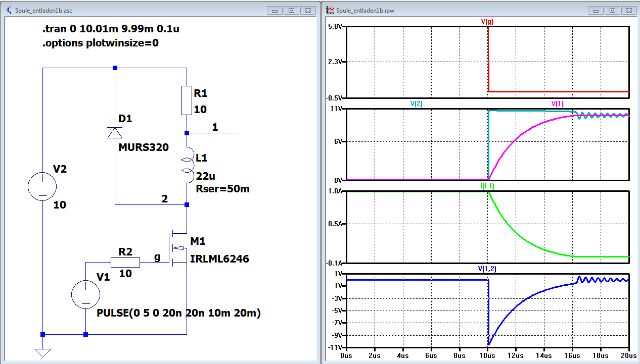Click the L1 reference designator label
Viewport: 640px width, 364px height.
pyautogui.click(x=201, y=159)
